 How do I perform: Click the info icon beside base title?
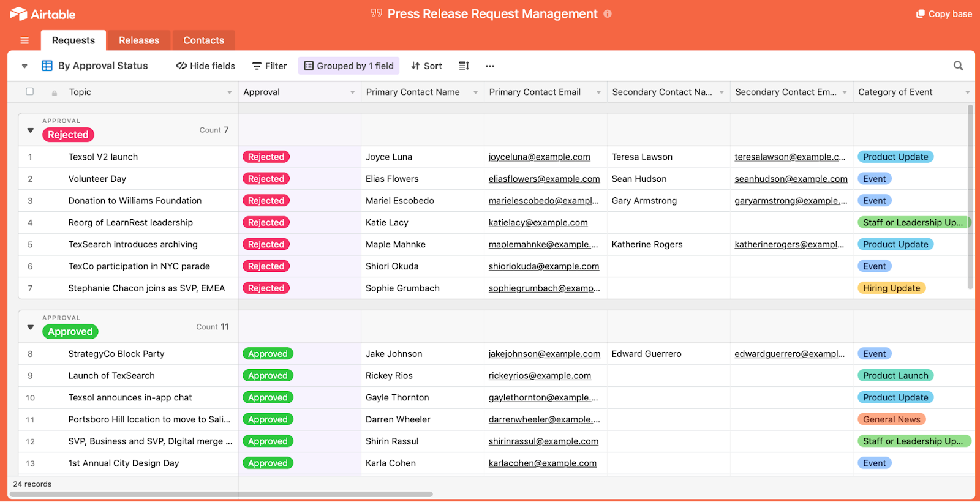click(608, 14)
